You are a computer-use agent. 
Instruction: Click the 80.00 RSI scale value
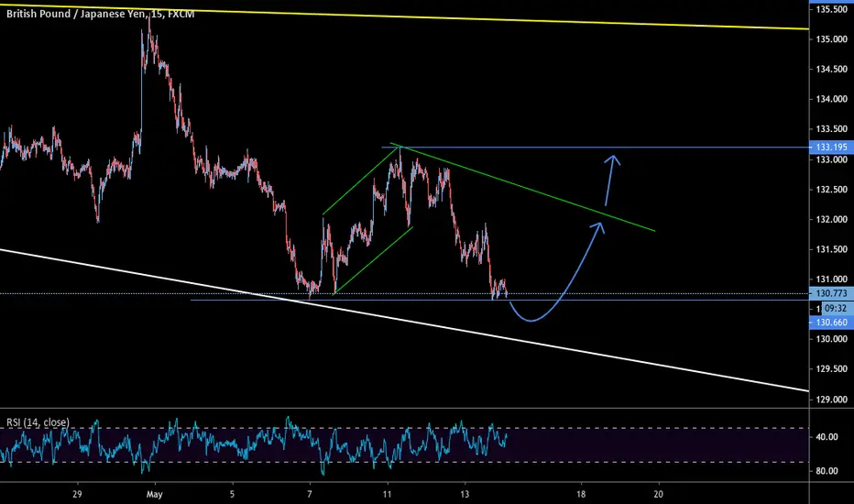(827, 471)
